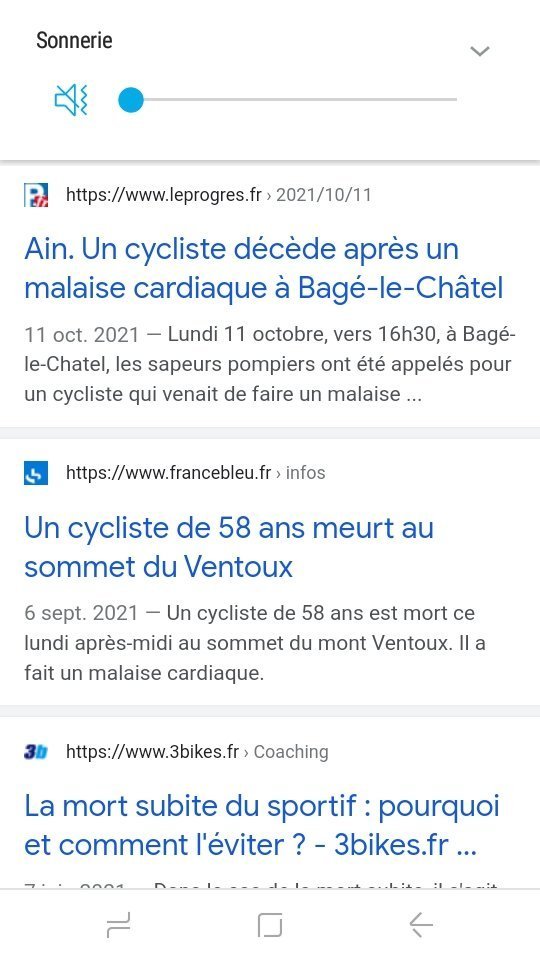
Task: Open the 3bikes site favicon
Action: point(36,752)
